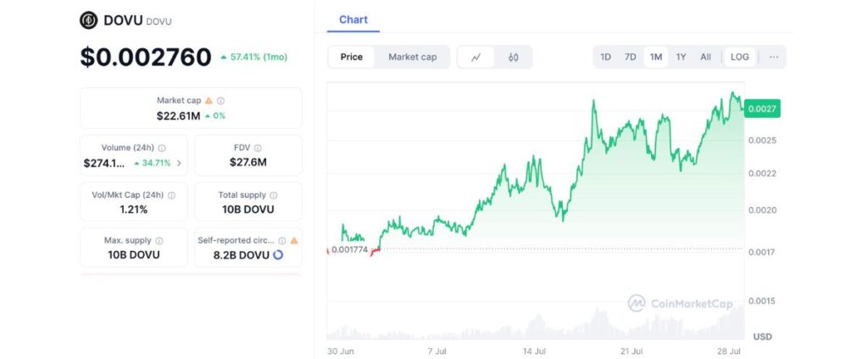Show All time chart range
This screenshot has height=359, width=868.
pyautogui.click(x=705, y=57)
